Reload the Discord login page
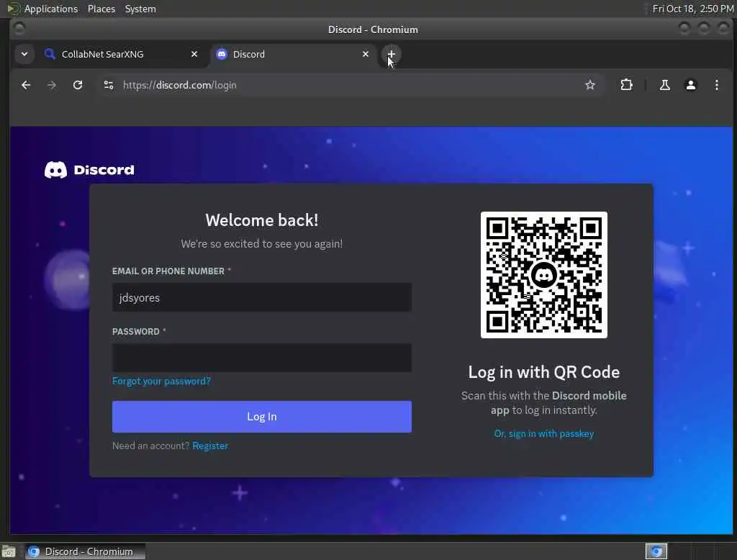Screen dimensions: 737x560 click(x=78, y=85)
